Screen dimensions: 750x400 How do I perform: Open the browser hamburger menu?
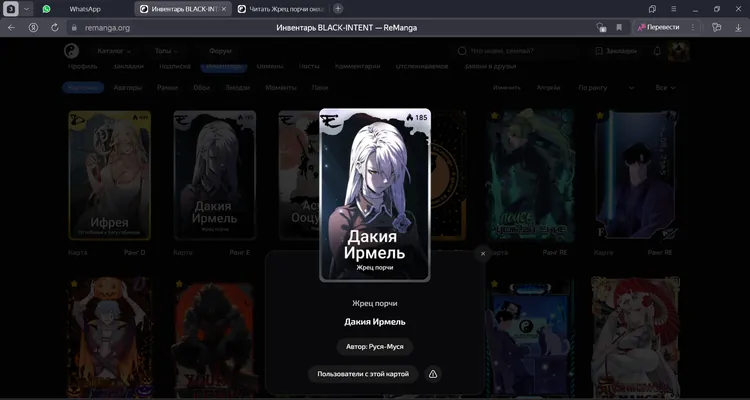pyautogui.click(x=673, y=9)
